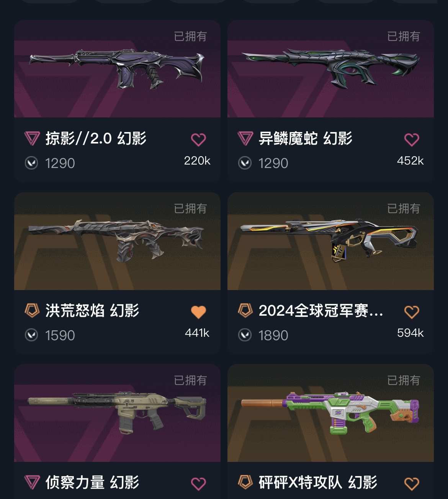Click the orange tier icon beside 2024全球冠军赛

(245, 310)
